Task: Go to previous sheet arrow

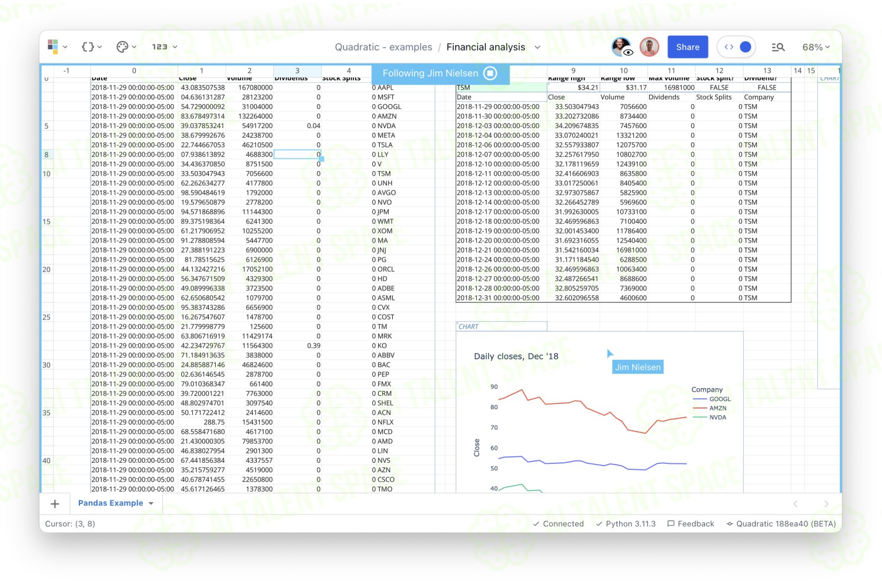Action: coord(796,504)
